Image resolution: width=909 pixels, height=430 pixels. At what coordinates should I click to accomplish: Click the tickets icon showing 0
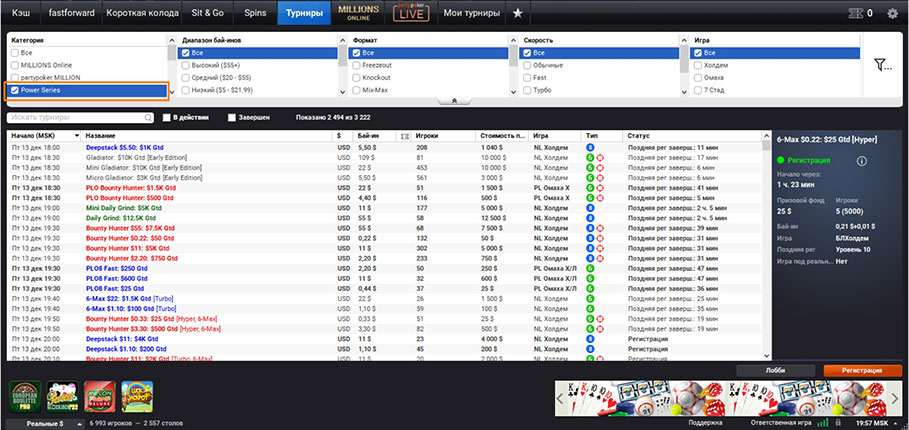click(x=856, y=13)
